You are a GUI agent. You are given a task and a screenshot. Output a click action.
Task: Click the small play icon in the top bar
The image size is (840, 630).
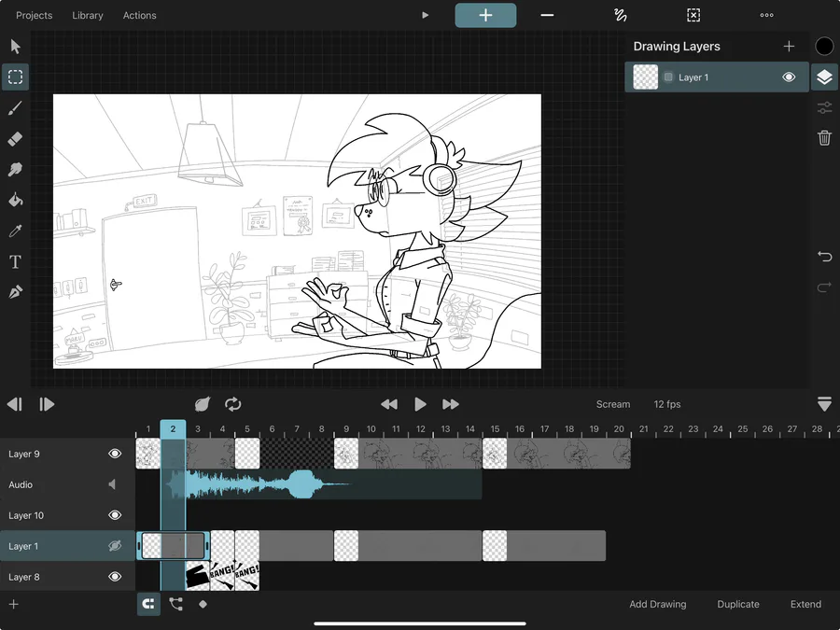(425, 15)
